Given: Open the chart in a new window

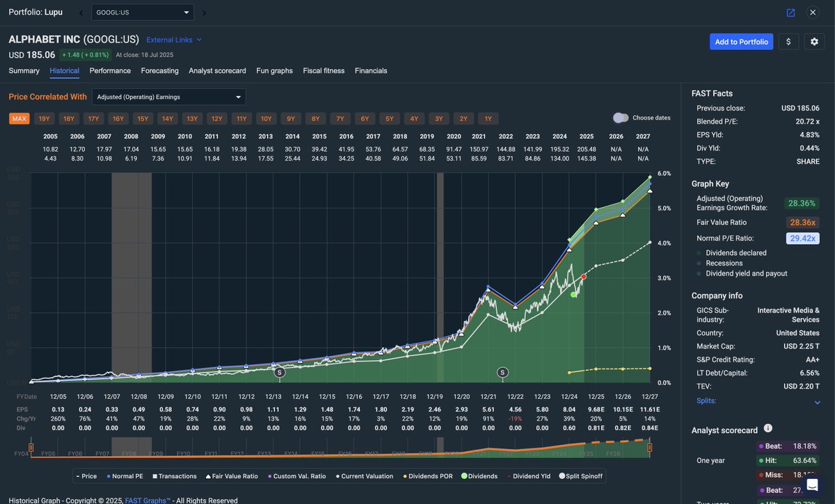Looking at the screenshot, I should [x=790, y=13].
